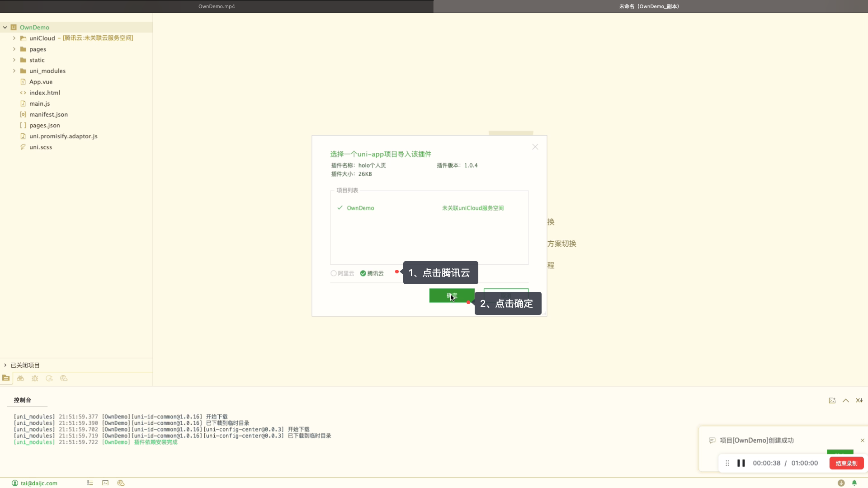Click the clear console X-arrow icon
868x488 pixels.
(859, 400)
